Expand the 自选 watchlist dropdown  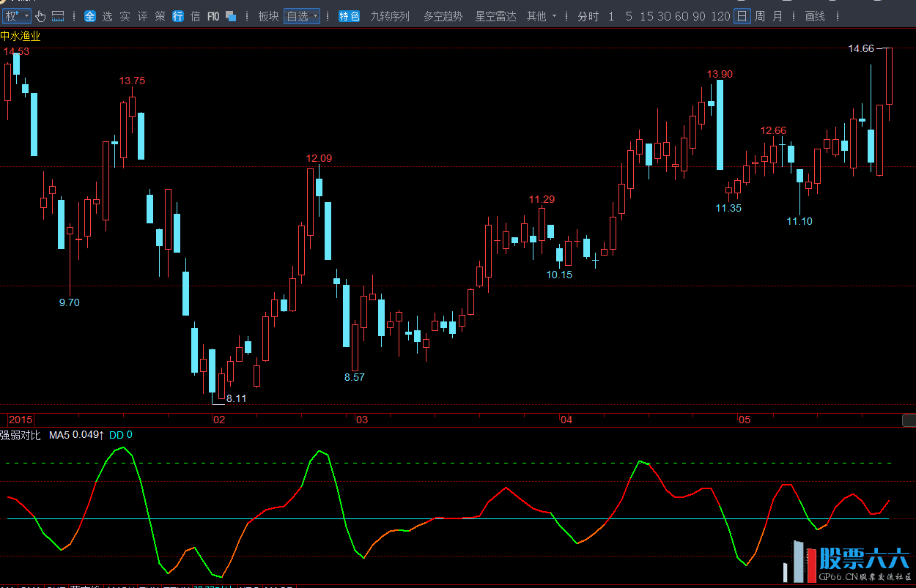[302, 16]
